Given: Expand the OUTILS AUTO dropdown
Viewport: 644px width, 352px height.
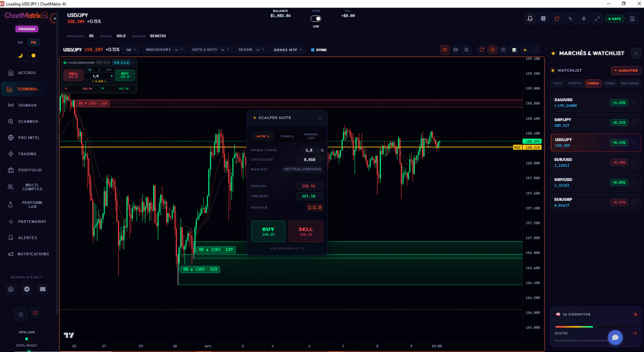Looking at the screenshot, I should point(211,50).
